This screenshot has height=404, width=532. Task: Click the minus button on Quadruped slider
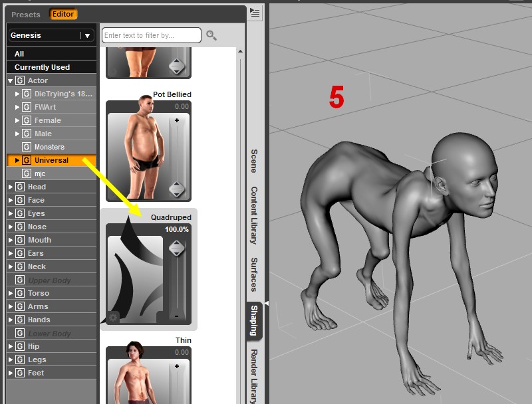177,316
